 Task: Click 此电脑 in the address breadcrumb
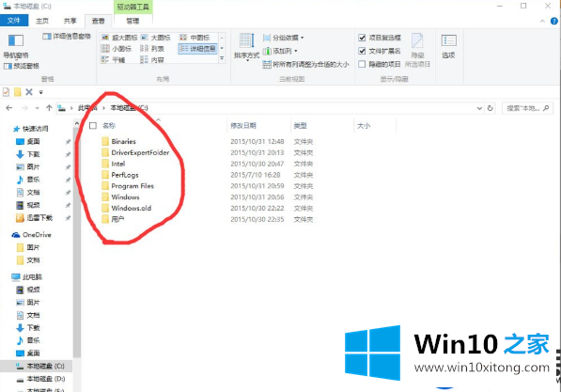click(x=87, y=108)
